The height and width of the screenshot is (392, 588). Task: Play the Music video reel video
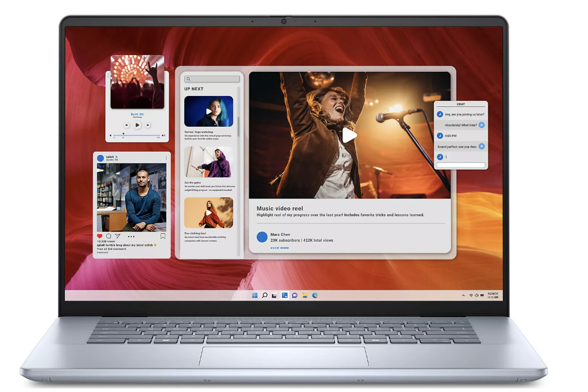click(x=349, y=135)
